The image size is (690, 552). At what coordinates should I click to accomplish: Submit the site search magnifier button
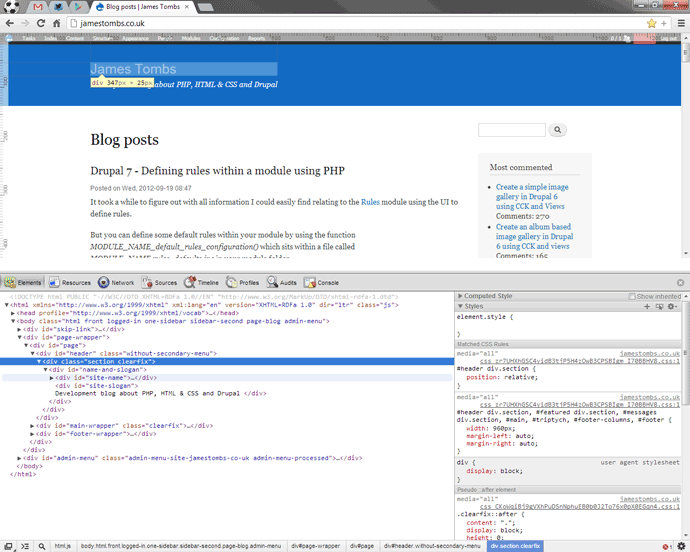click(x=558, y=130)
